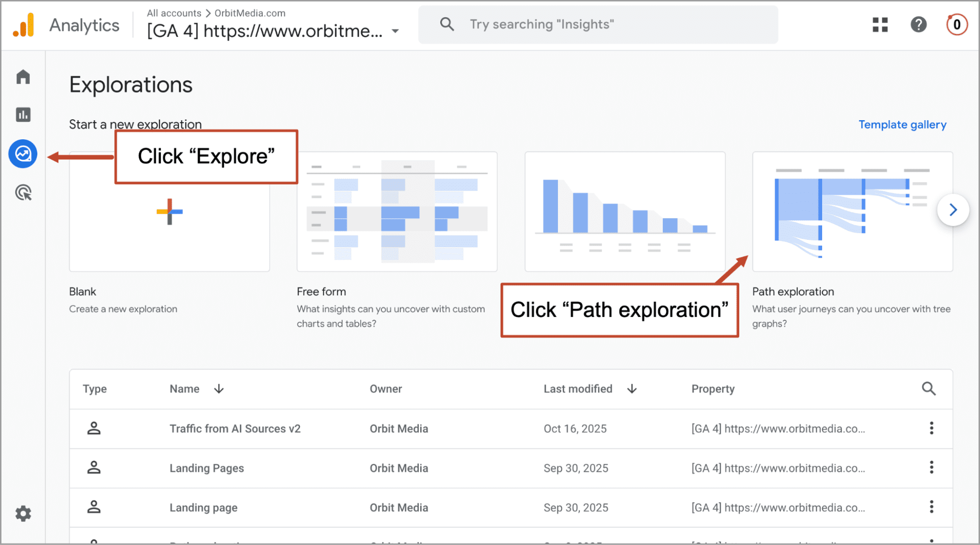The height and width of the screenshot is (545, 980).
Task: Open the Template gallery link
Action: coord(902,125)
